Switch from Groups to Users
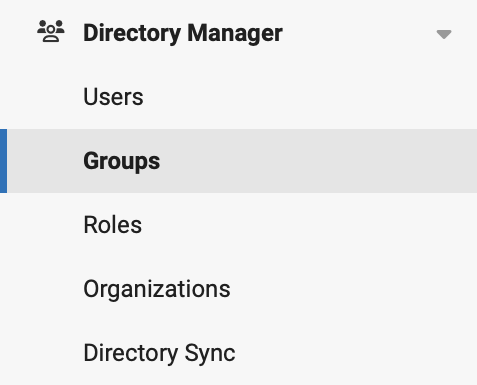The image size is (477, 385). [113, 97]
